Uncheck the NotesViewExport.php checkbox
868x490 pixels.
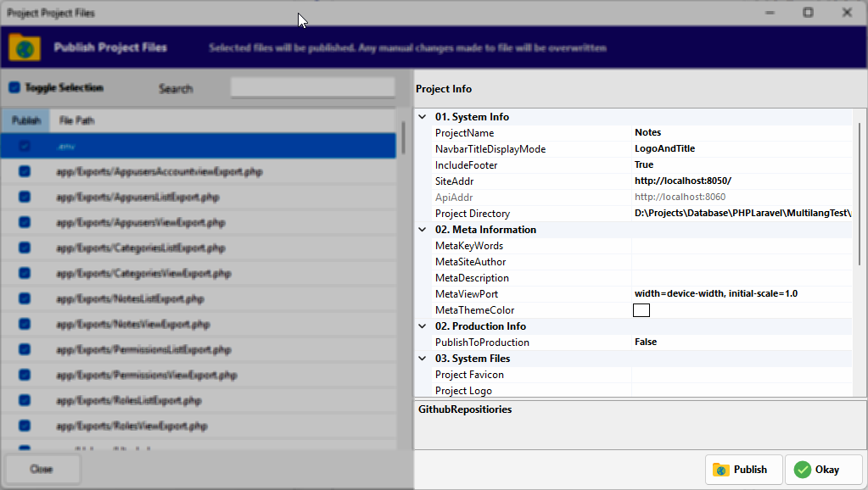25,324
